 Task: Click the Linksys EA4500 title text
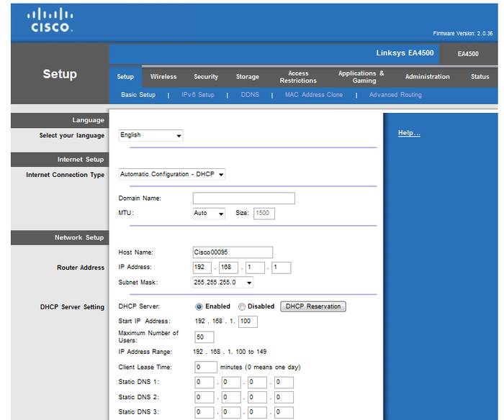click(x=405, y=53)
